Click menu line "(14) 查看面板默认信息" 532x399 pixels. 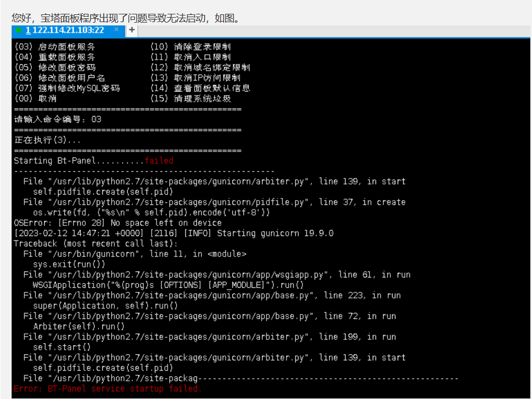200,88
